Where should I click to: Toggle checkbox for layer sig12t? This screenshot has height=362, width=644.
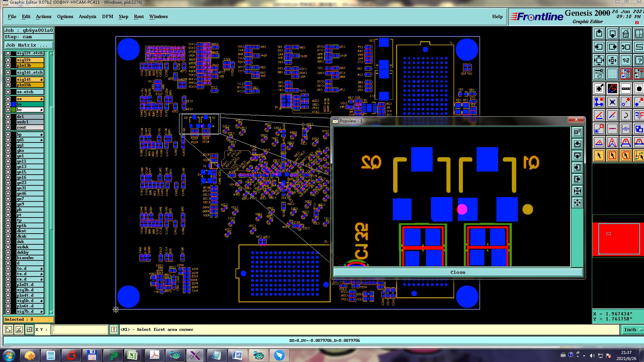point(8,60)
